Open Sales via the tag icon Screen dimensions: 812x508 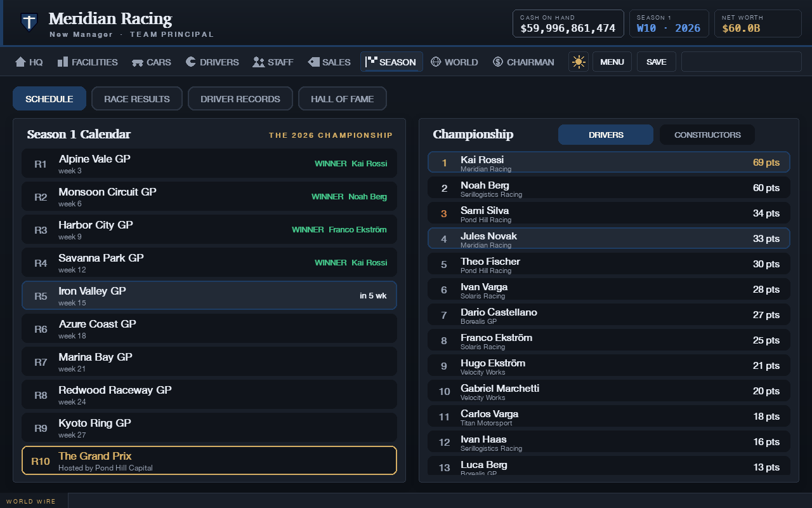(x=313, y=62)
